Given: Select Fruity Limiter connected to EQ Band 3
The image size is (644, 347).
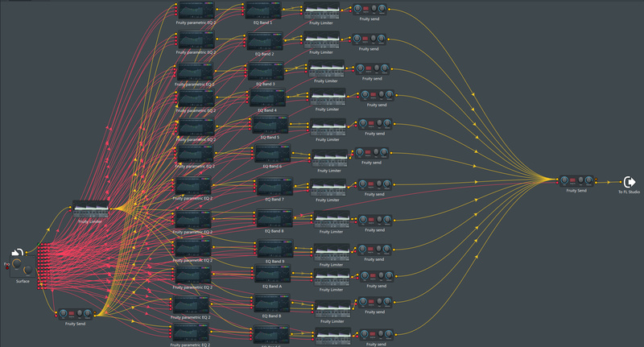Looking at the screenshot, I should (326, 69).
